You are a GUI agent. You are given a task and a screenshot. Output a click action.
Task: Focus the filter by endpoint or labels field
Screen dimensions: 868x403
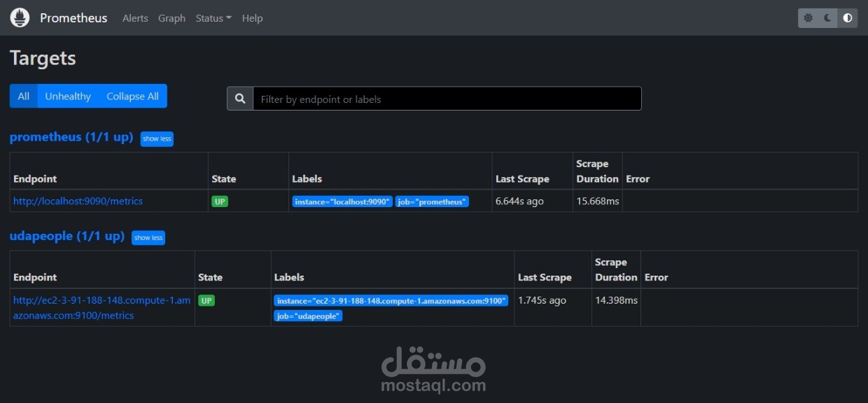coord(447,99)
